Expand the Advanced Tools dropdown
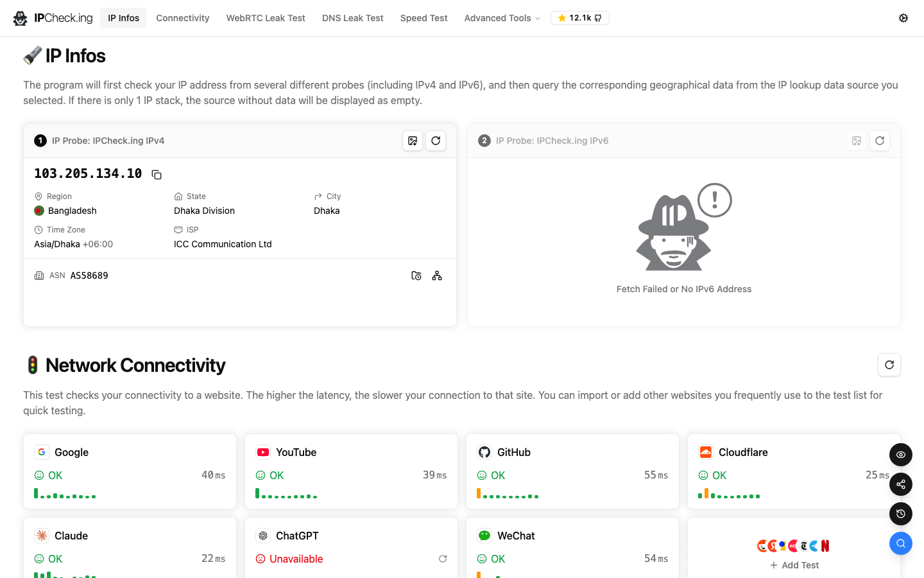924x578 pixels. pyautogui.click(x=502, y=18)
